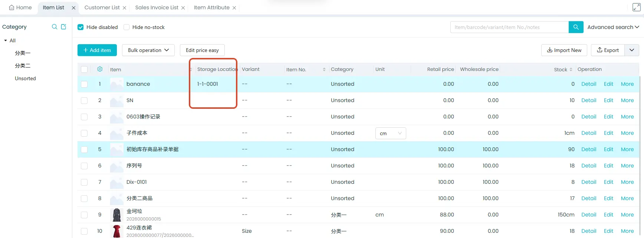The image size is (644, 238).
Task: Open More menu for banance row
Action: pyautogui.click(x=627, y=84)
